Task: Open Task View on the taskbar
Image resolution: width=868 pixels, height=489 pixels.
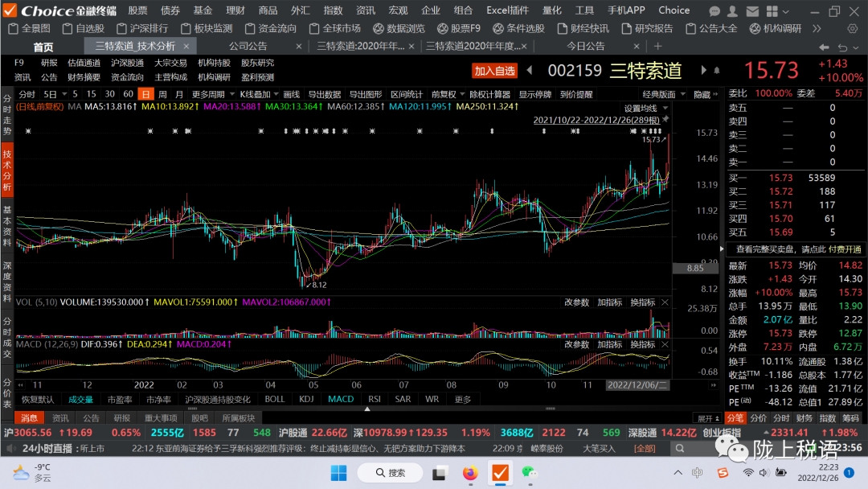Action: pyautogui.click(x=440, y=472)
